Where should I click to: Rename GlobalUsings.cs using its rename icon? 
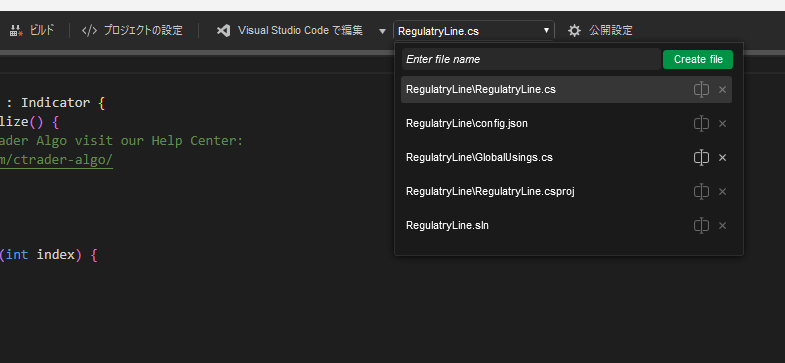point(701,158)
